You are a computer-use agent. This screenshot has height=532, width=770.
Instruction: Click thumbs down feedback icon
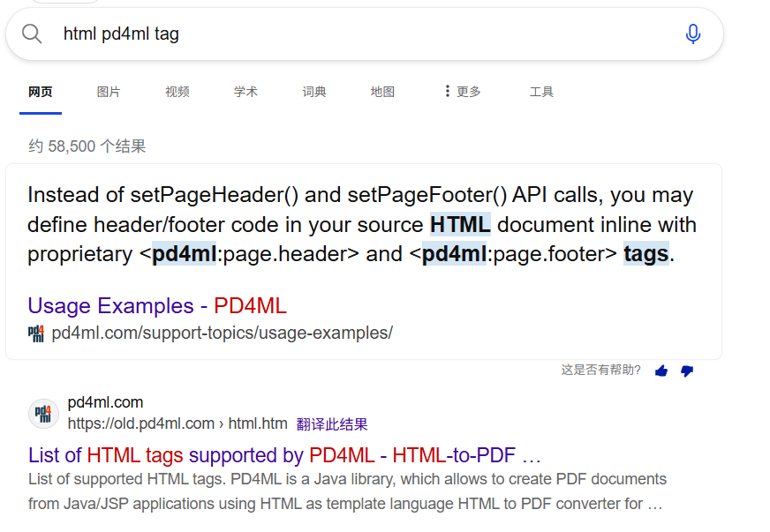coord(687,371)
